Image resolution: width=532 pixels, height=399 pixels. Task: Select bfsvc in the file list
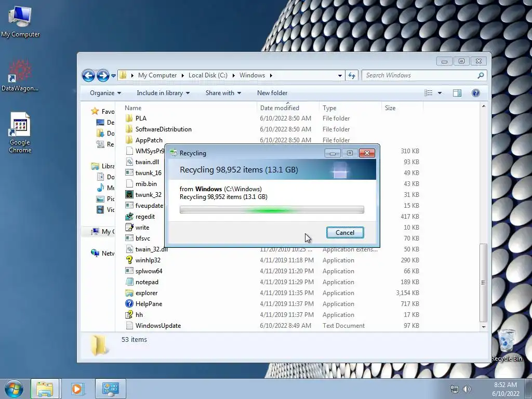click(137, 238)
